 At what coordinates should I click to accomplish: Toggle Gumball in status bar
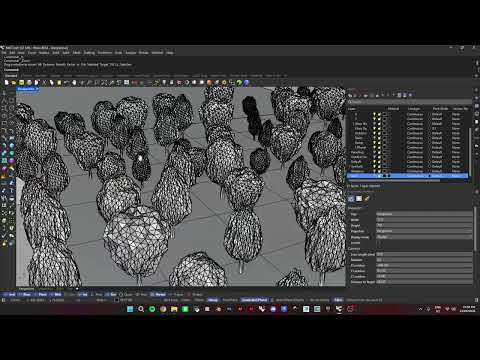(254, 300)
